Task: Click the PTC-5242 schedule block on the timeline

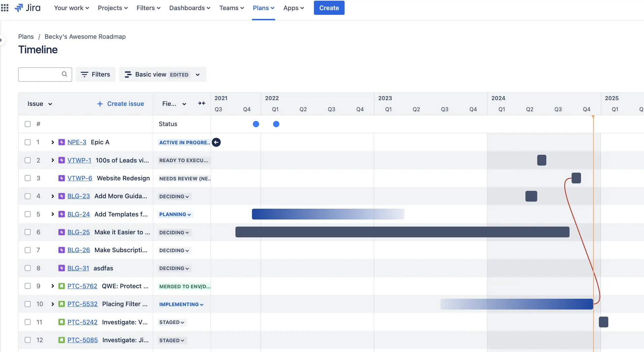Action: point(604,322)
